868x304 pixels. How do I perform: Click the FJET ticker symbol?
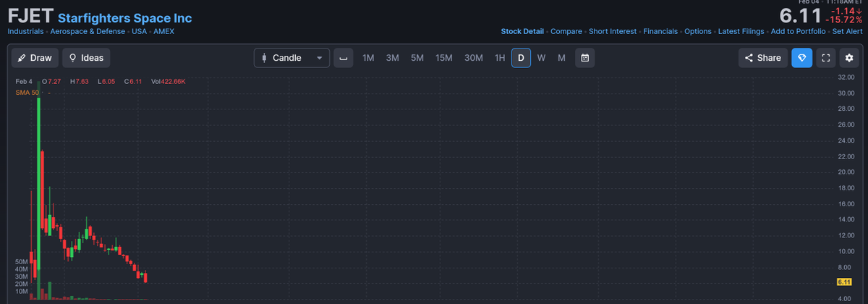(x=29, y=16)
